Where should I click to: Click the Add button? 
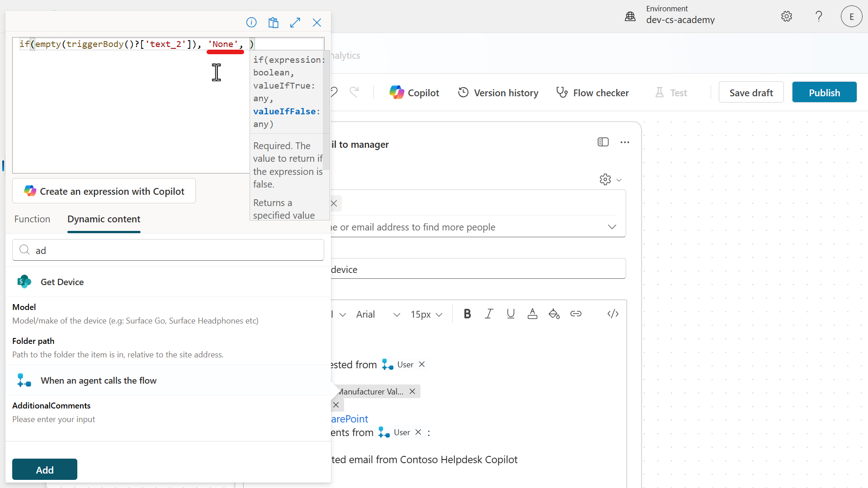[44, 469]
